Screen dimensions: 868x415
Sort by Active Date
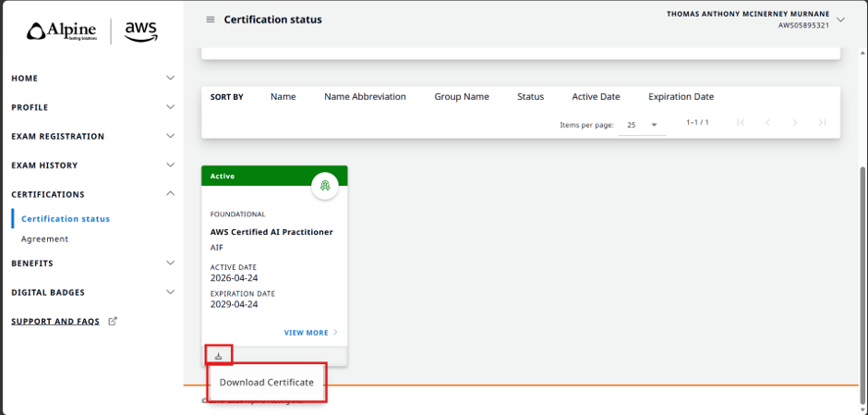596,96
